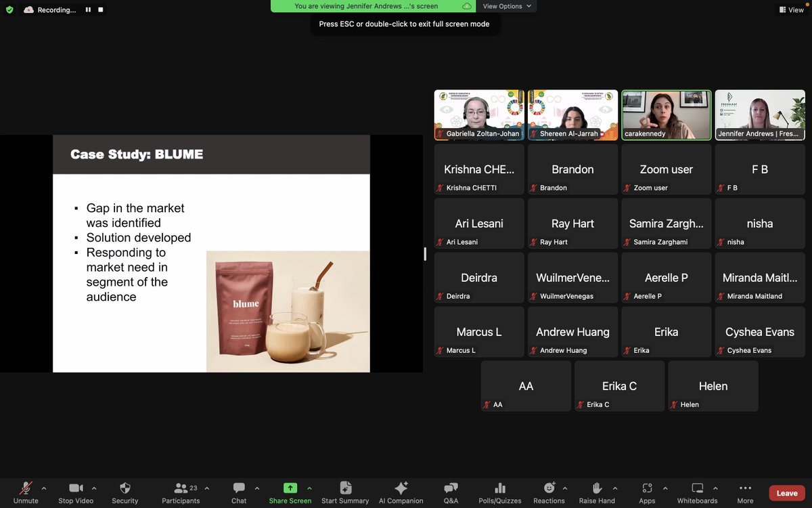Click cloud icon in green sharing banner
The width and height of the screenshot is (812, 508).
click(x=466, y=6)
